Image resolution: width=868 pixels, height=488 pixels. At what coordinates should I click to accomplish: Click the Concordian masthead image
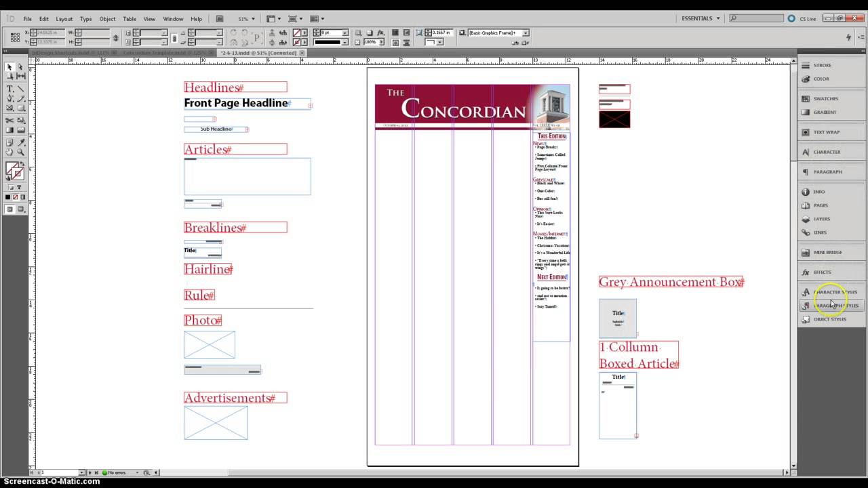click(x=472, y=106)
